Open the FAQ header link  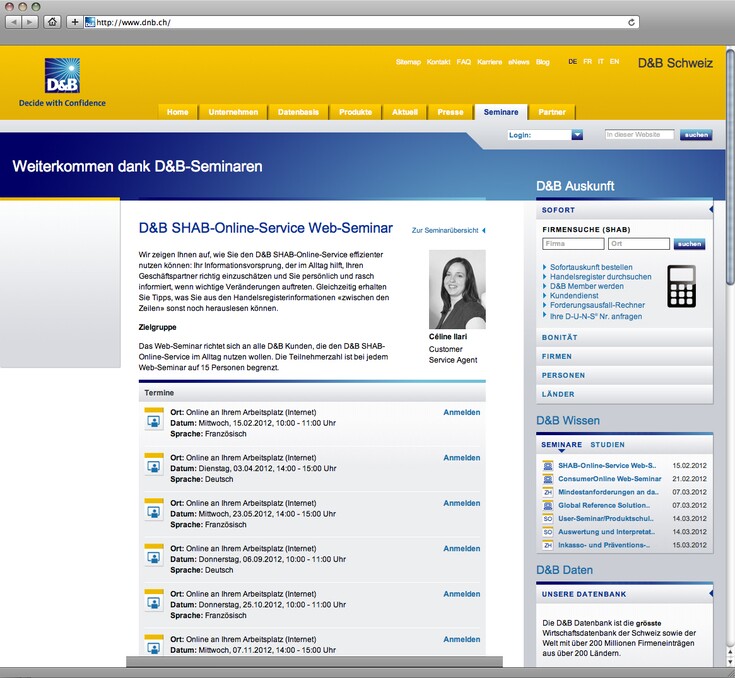464,62
